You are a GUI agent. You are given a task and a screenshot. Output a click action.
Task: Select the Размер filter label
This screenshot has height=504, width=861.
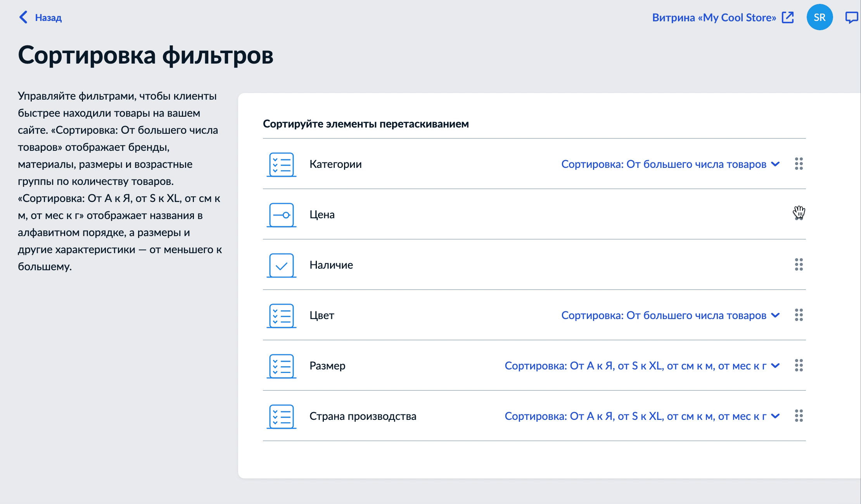pos(327,366)
